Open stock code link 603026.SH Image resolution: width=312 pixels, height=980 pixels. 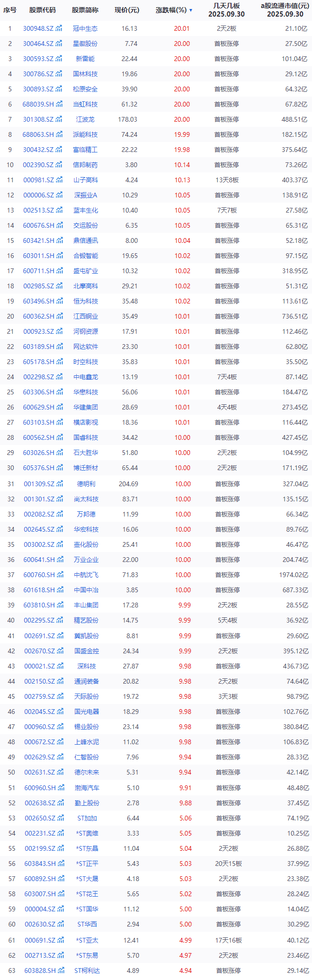[x=39, y=453]
